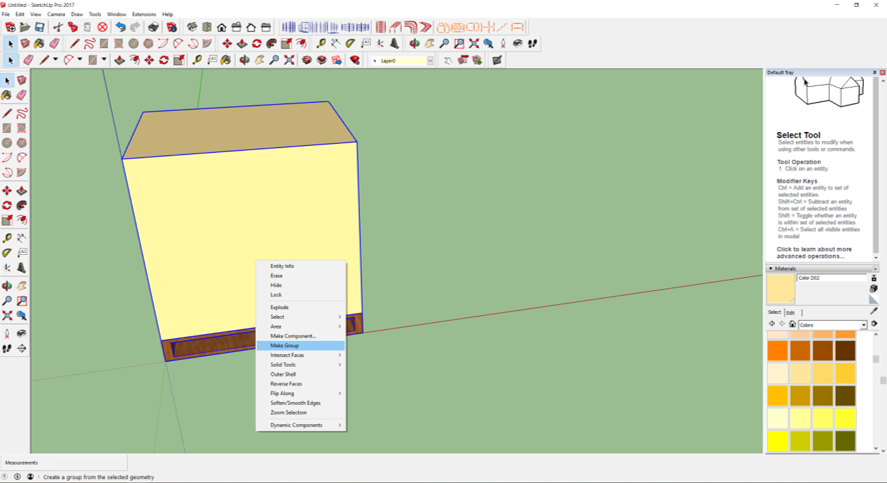Pick the Position Camera tool in the Large Tool Set
The width and height of the screenshot is (887, 483).
click(7, 333)
